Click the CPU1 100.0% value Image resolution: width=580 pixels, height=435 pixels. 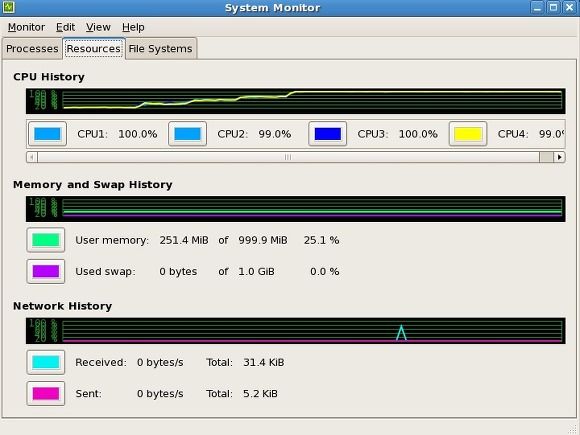tap(138, 134)
